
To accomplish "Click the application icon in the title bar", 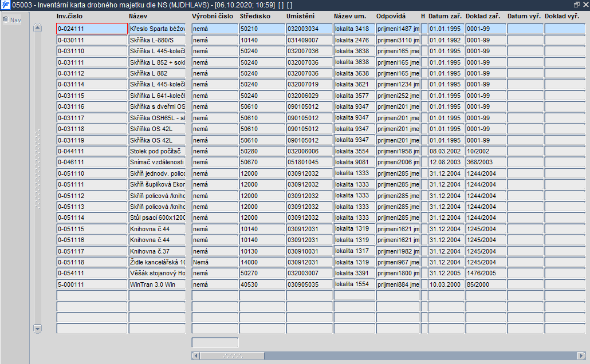I will click(x=5, y=5).
